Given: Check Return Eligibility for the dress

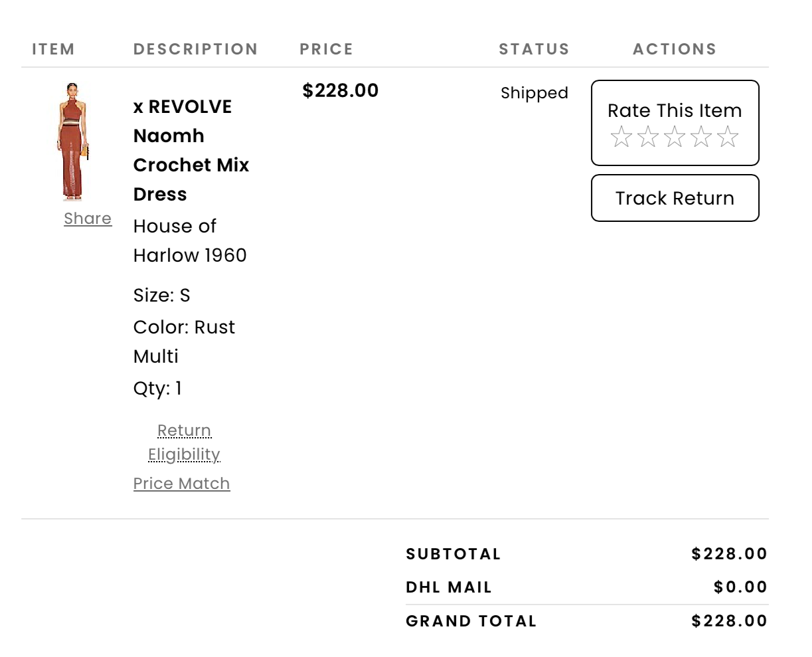Looking at the screenshot, I should point(184,442).
